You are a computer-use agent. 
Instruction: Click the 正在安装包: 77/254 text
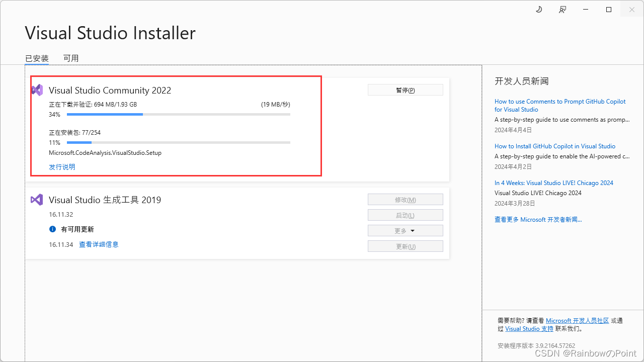coord(75,133)
